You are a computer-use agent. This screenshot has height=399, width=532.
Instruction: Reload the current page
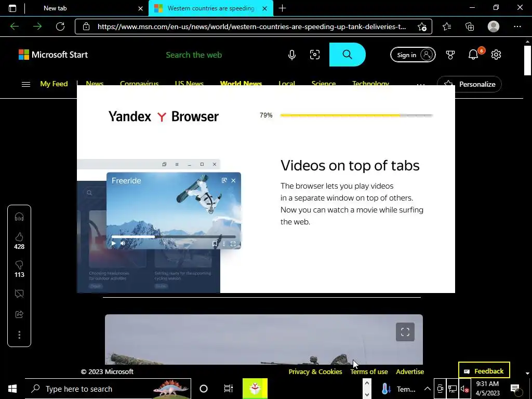click(x=60, y=26)
